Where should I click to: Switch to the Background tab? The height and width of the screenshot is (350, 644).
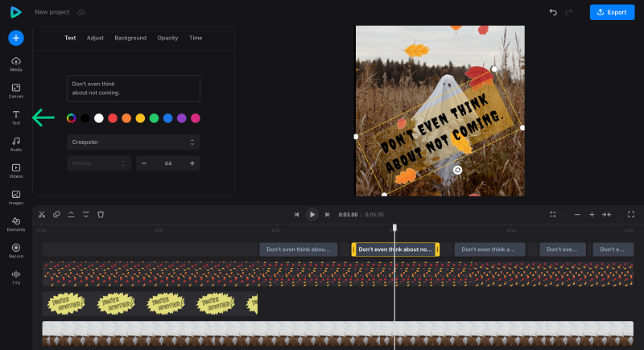130,38
